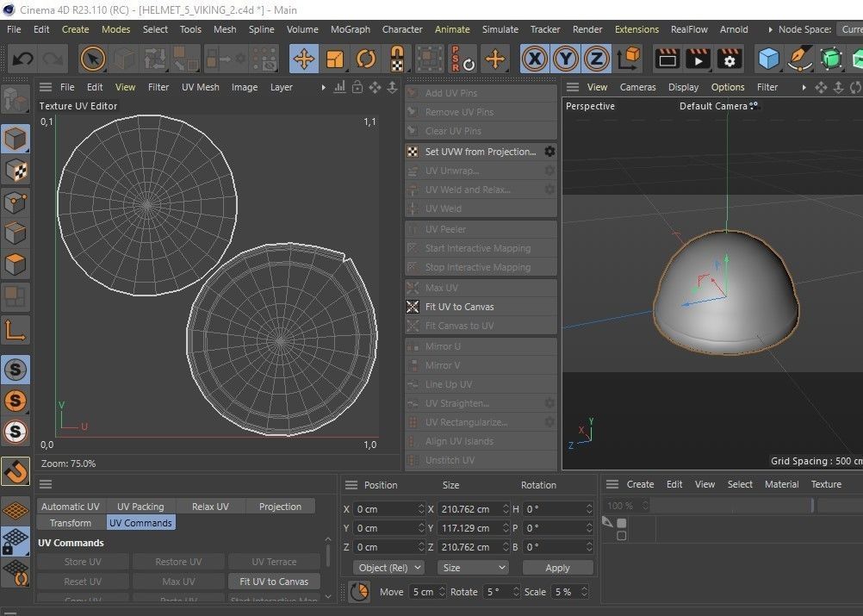863x616 pixels.
Task: Switch to Edges mode
Action: coord(15,233)
